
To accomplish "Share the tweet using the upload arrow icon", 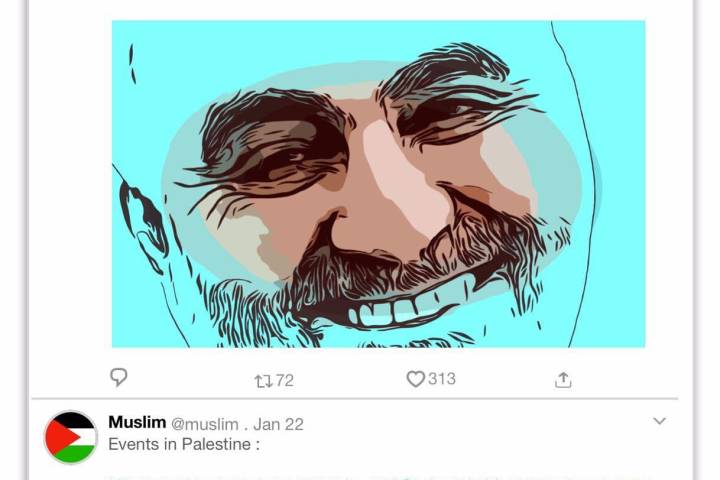I will click(563, 379).
